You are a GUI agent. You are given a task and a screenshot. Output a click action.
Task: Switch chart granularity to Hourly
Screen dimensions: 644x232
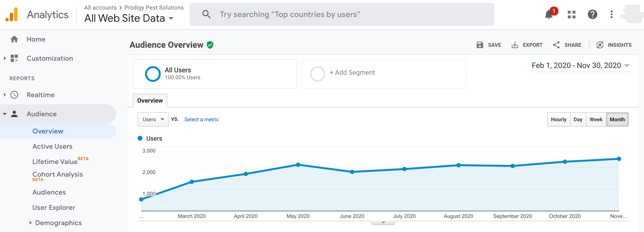point(558,120)
